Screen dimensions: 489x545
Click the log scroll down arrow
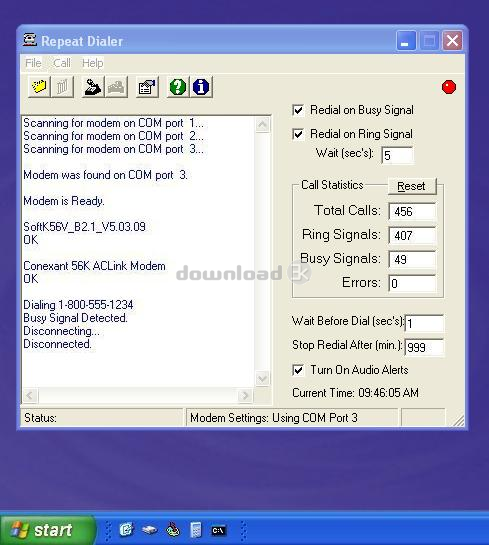point(262,378)
